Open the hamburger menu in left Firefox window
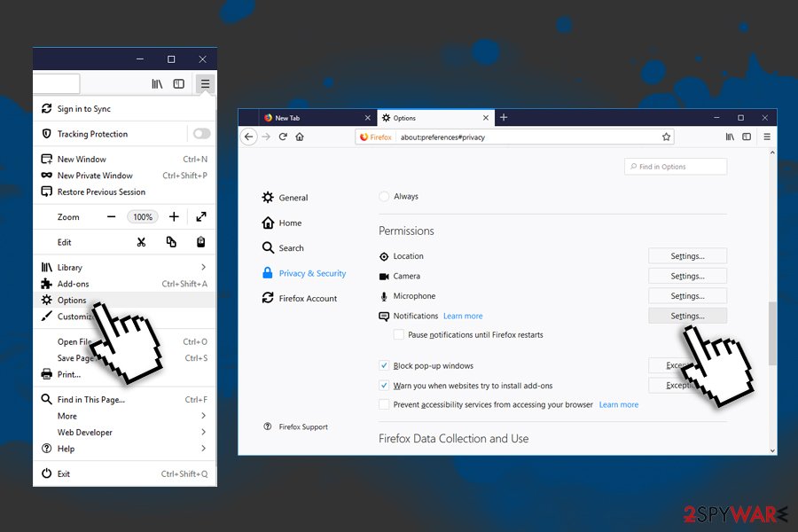798x532 pixels. click(x=205, y=83)
